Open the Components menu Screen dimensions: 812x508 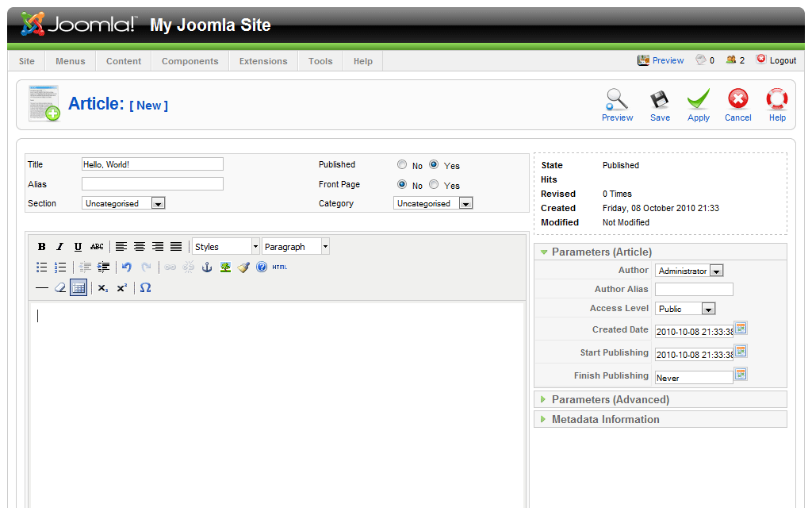(x=190, y=61)
